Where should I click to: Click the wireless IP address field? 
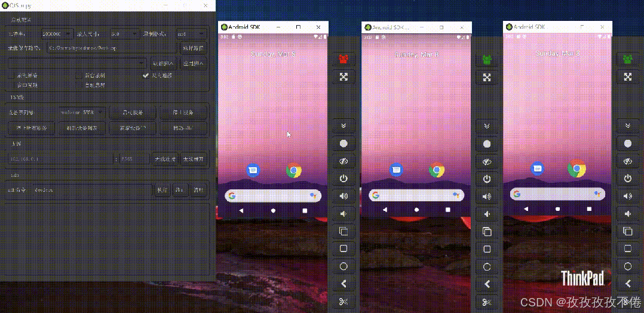(x=61, y=159)
